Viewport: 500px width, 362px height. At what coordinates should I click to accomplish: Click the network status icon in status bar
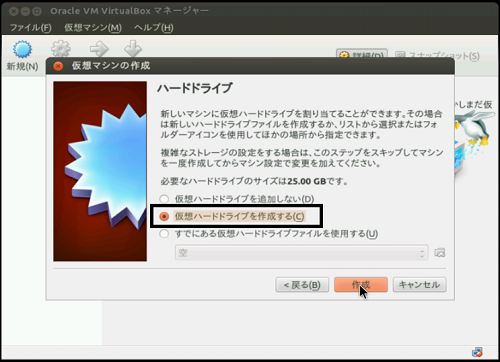click(477, 352)
